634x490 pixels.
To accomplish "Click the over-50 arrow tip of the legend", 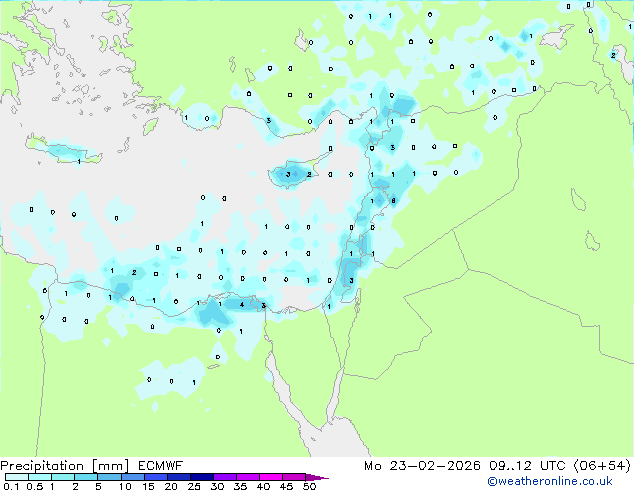I will point(317,478).
